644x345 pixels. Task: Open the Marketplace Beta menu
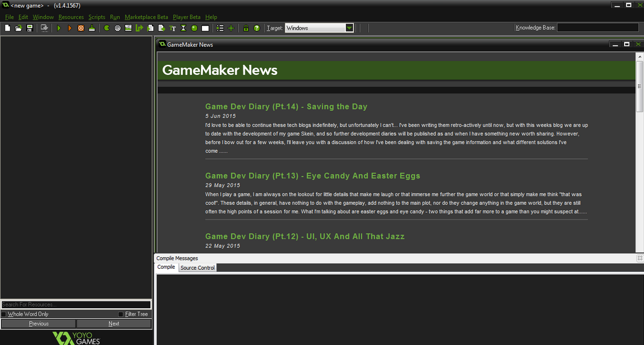pyautogui.click(x=147, y=17)
